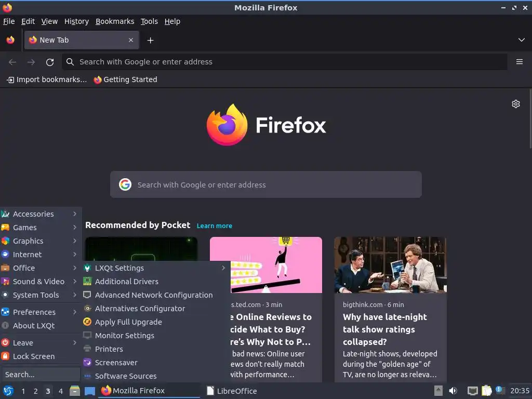Image resolution: width=532 pixels, height=399 pixels.
Task: Click the Apply Full Upgrade icon
Action: coord(87,322)
